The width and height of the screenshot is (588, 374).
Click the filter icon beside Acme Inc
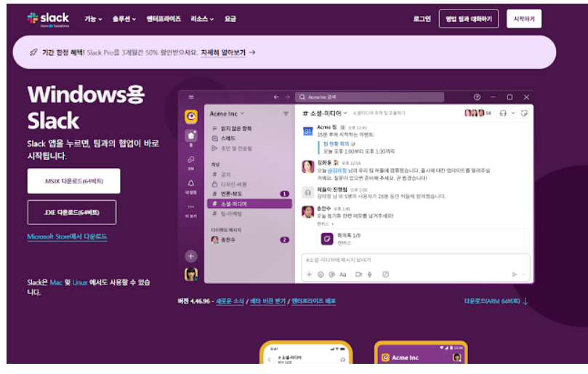(286, 114)
